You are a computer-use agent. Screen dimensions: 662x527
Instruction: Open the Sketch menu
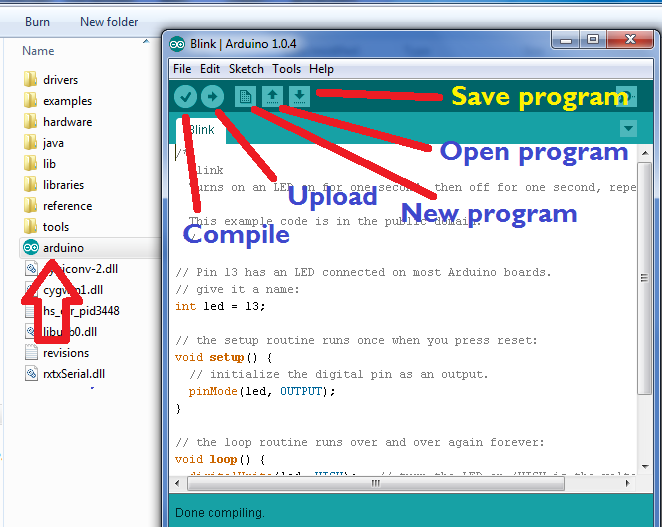click(246, 69)
